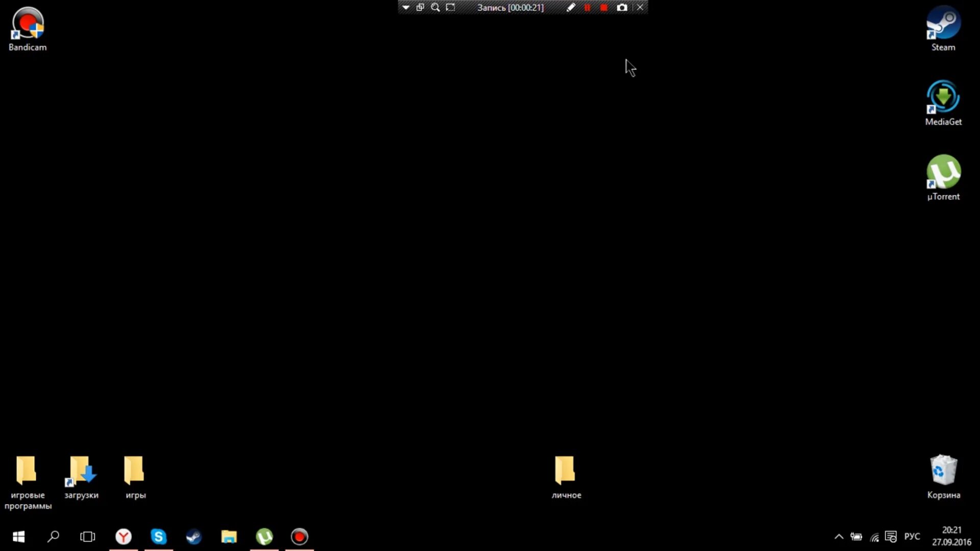
Task: Open игровые программы folder
Action: 28,469
